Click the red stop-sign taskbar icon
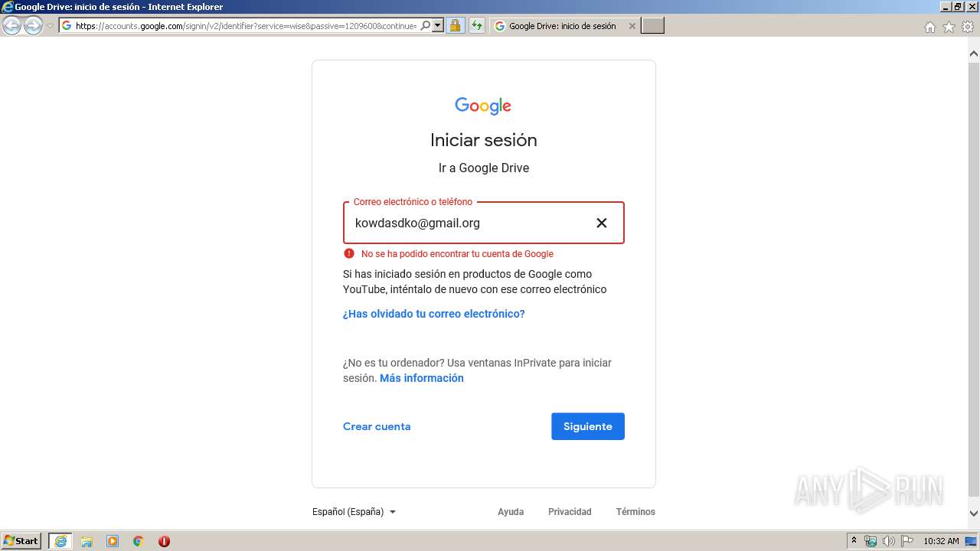Screen dimensions: 980x551 164,541
